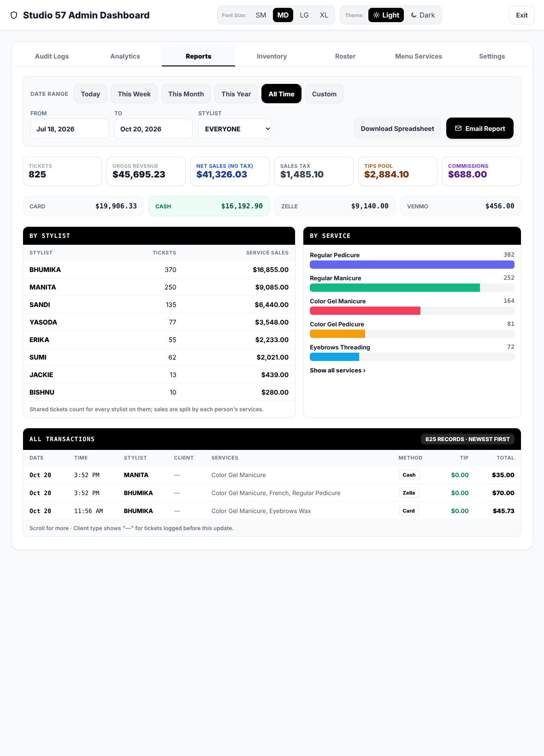Click the 11:56 AM transaction time
Viewport: 544px width, 756px height.
click(x=89, y=511)
